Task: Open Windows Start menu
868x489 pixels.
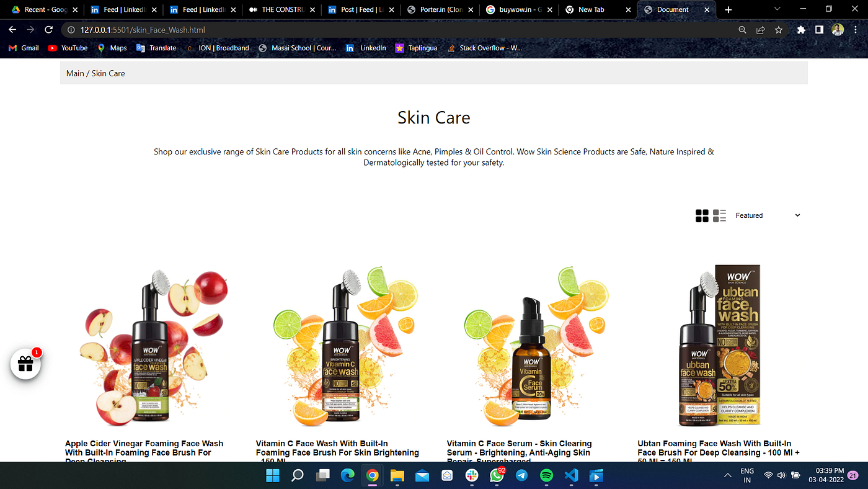Action: tap(273, 476)
